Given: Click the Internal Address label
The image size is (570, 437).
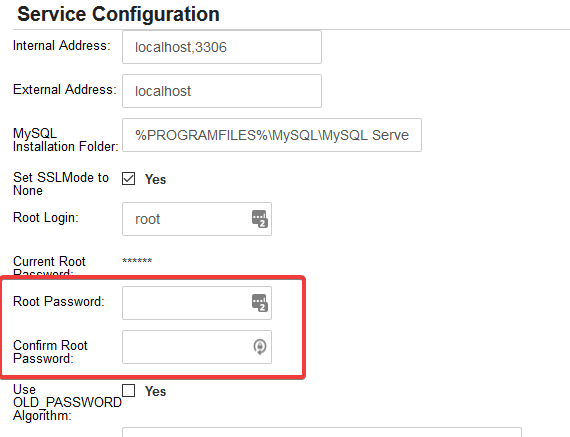Looking at the screenshot, I should click(x=62, y=46).
